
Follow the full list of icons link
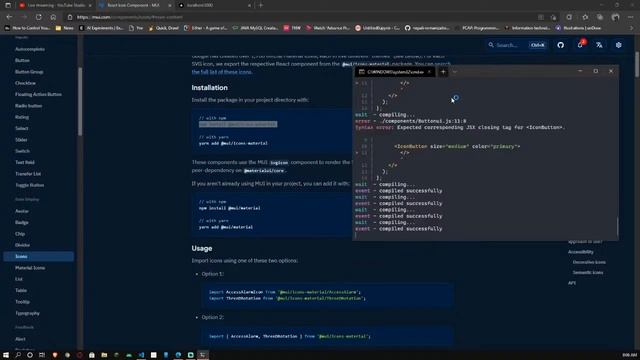click(x=222, y=72)
